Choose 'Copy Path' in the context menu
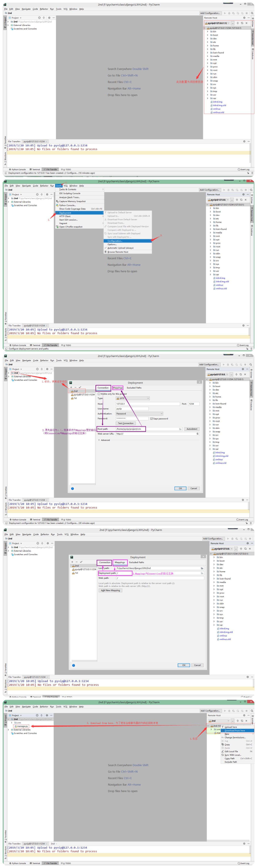The image size is (257, 868). point(238,758)
